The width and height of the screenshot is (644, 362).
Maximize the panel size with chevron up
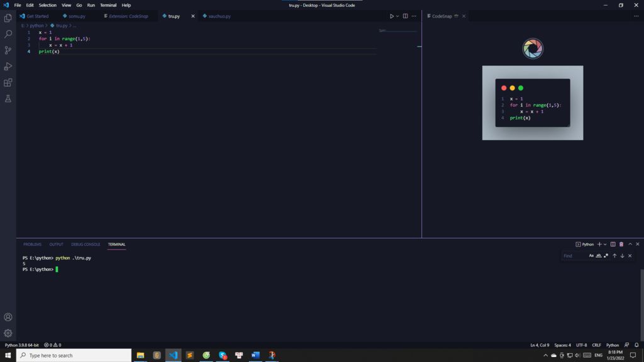pos(630,244)
